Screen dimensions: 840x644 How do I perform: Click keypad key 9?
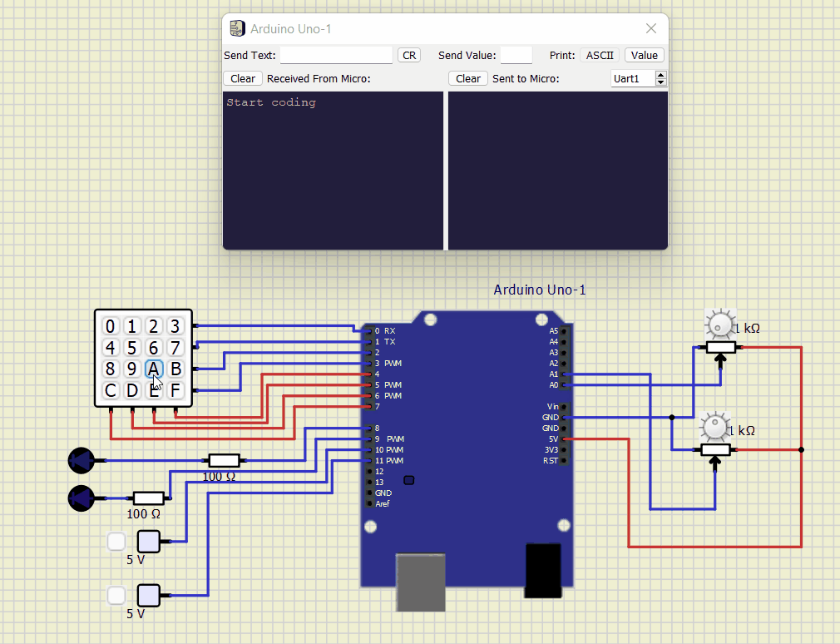pyautogui.click(x=131, y=369)
